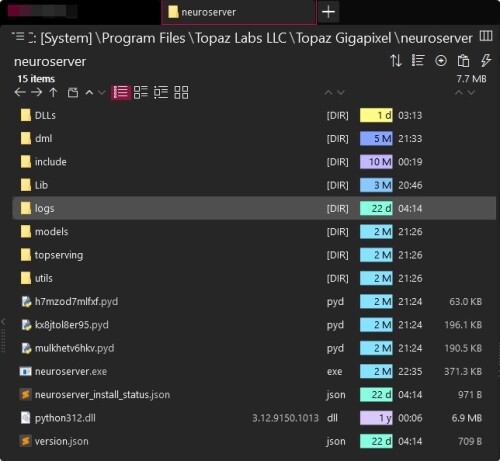
Task: Select the Lib folder
Action: (x=254, y=185)
